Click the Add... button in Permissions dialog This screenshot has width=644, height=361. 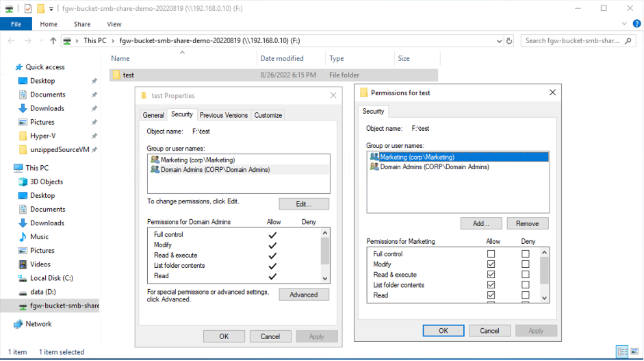481,223
